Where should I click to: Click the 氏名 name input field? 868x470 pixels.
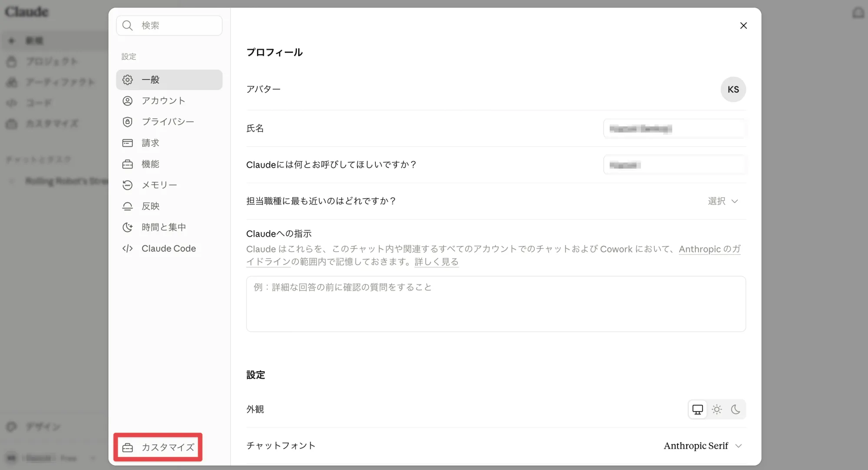click(x=675, y=129)
